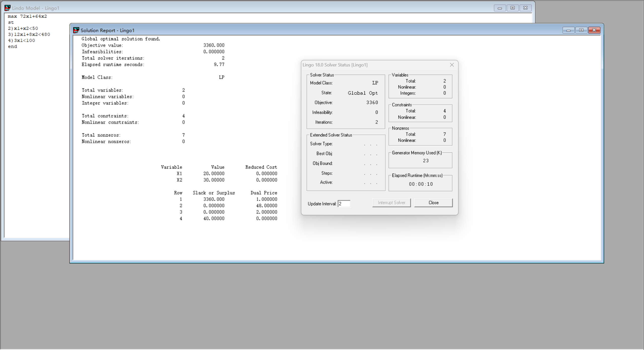The image size is (644, 350).
Task: Click the 'end' line in the model editor
Action: pos(12,47)
